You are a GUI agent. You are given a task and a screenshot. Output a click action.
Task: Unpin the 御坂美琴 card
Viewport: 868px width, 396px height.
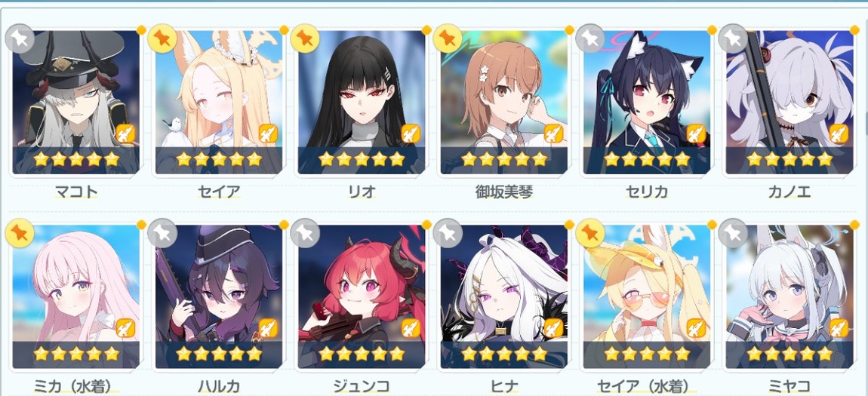[x=448, y=38]
